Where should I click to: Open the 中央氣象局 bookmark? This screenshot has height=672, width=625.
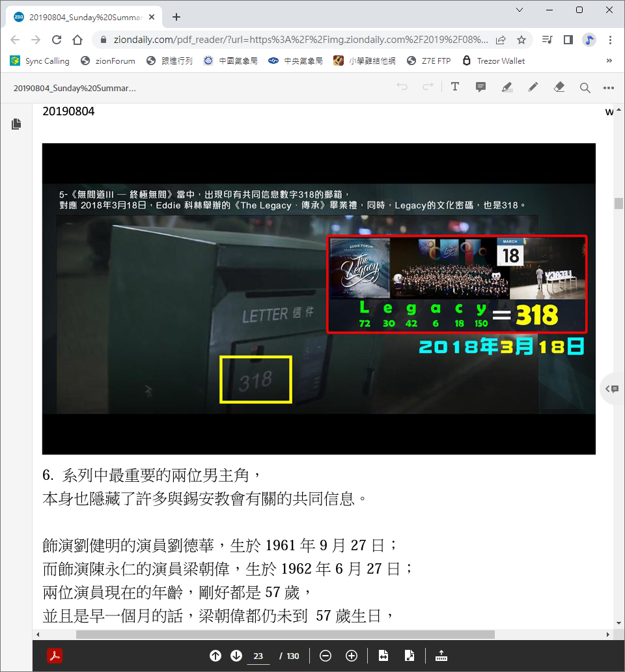point(296,61)
